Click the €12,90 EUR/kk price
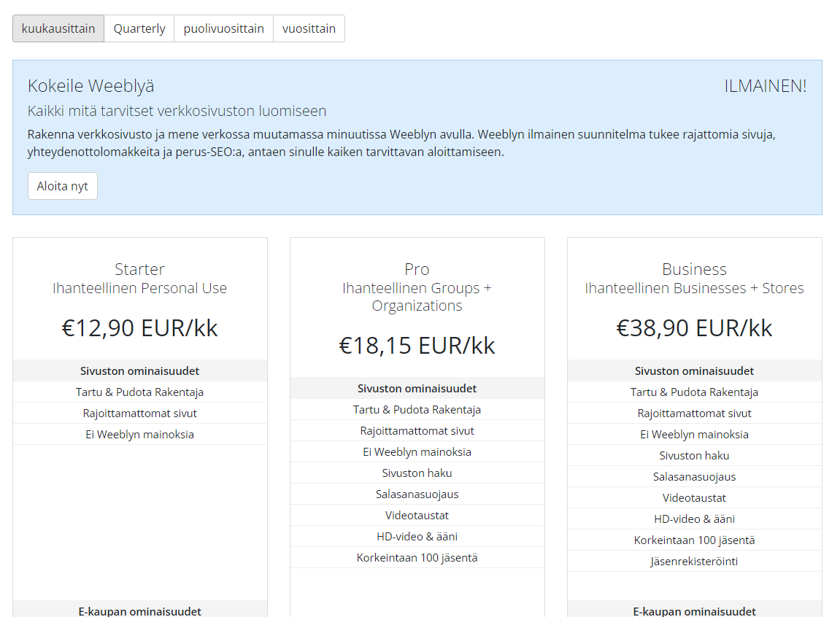Viewport: 840px width, 617px height. (x=140, y=328)
